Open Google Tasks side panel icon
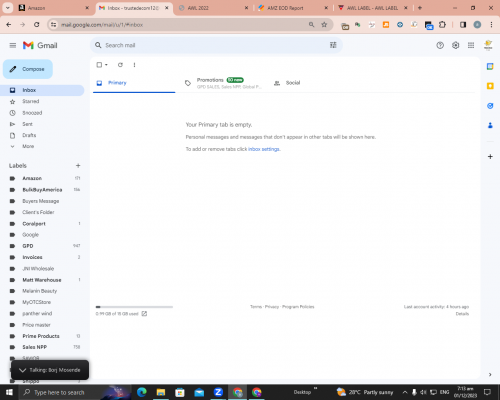 point(490,106)
